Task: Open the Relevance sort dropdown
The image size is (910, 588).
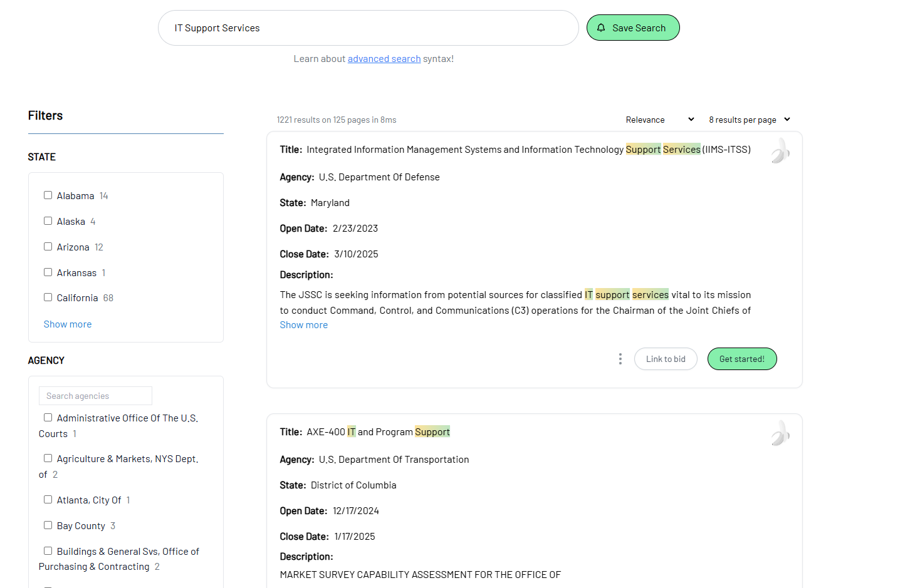Action: click(660, 120)
